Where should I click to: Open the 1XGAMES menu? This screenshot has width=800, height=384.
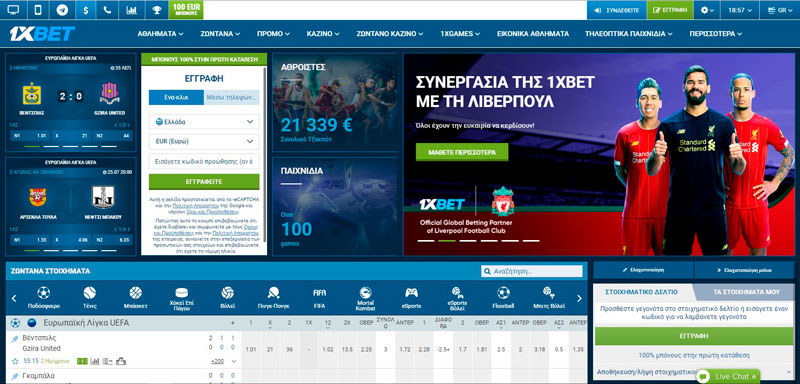tap(460, 34)
